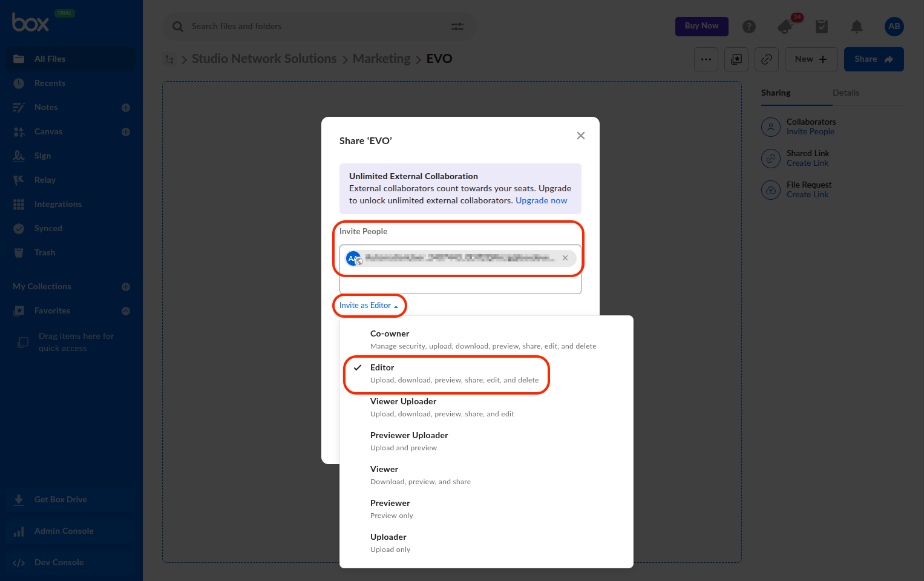
Task: Collapse Favorites with chevron icon
Action: (126, 311)
